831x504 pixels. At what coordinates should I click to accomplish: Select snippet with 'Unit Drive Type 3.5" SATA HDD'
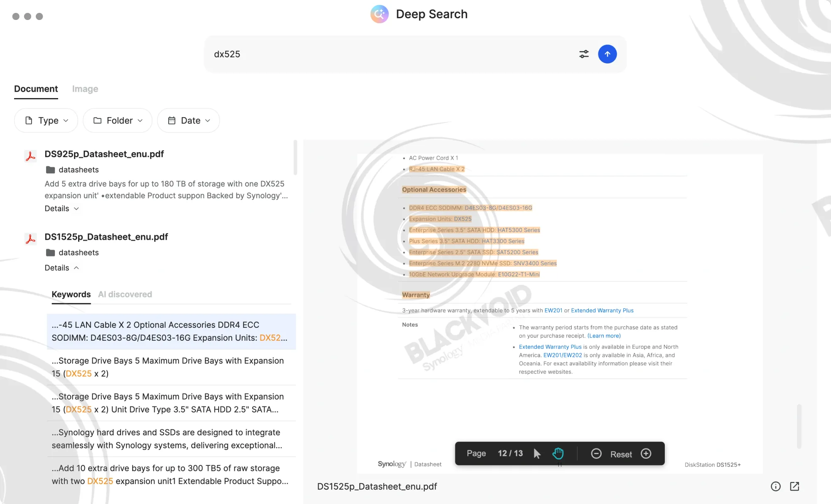(x=171, y=403)
